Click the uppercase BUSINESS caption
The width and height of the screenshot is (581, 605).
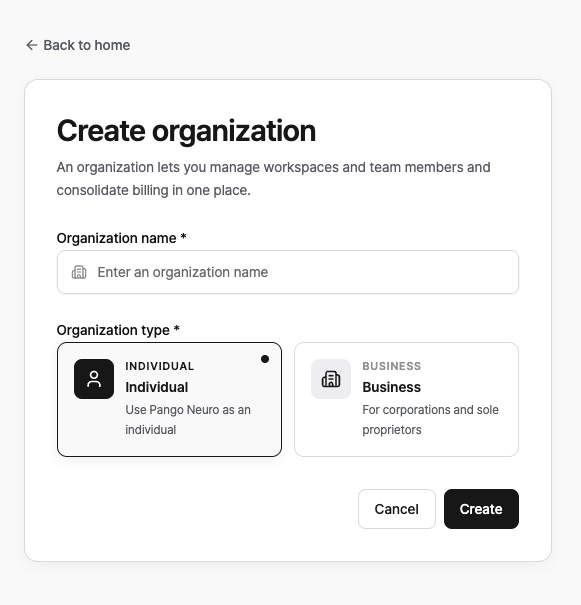tap(392, 366)
